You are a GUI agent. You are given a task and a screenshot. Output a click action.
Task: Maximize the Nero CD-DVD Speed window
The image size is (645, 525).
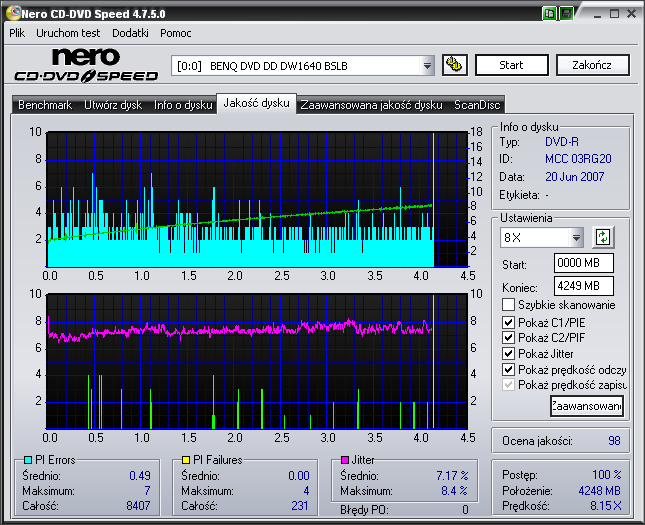click(x=614, y=14)
